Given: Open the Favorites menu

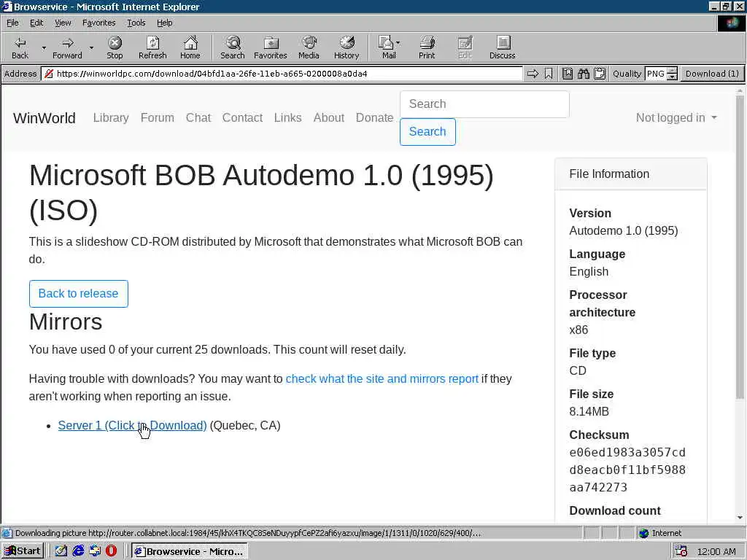Looking at the screenshot, I should pyautogui.click(x=98, y=23).
